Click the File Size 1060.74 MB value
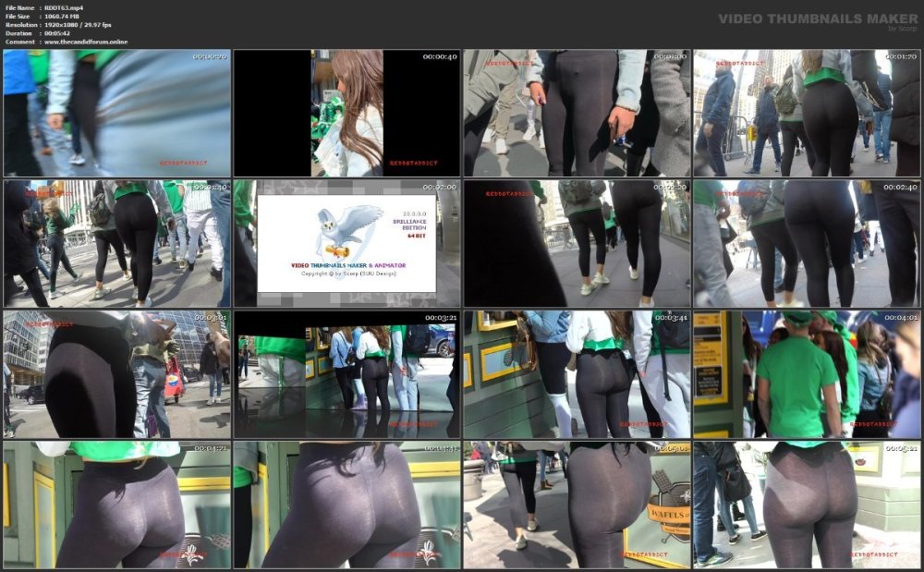This screenshot has width=924, height=572. (x=61, y=17)
